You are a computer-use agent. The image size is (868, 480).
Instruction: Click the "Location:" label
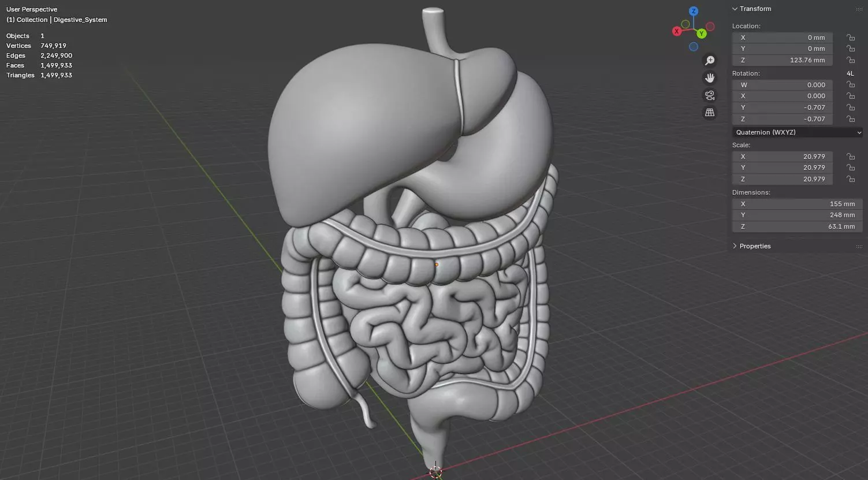[x=746, y=26]
